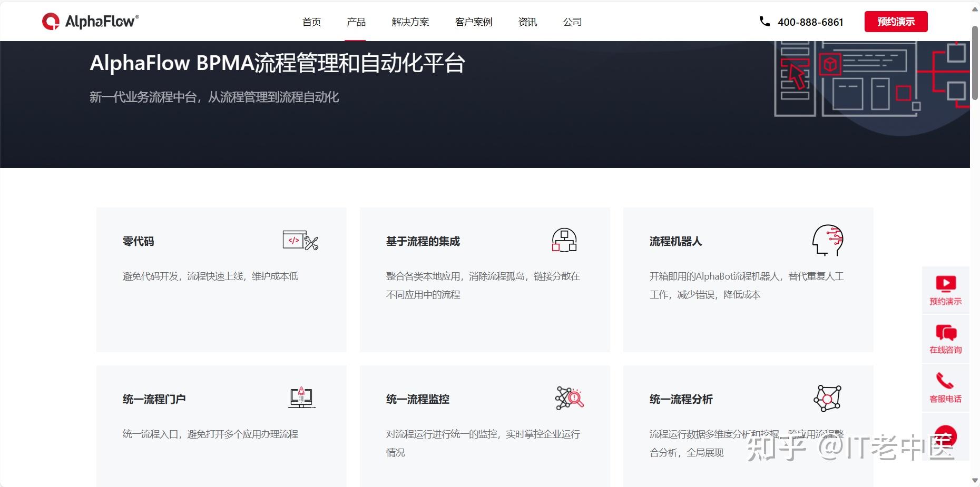This screenshot has width=980, height=487.
Task: Click the red 预约演示 button
Action: coord(895,21)
